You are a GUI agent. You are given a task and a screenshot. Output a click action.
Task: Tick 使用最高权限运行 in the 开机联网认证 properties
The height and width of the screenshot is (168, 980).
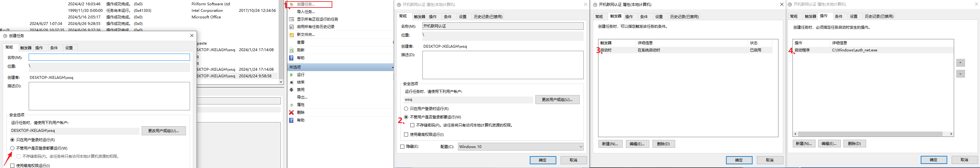click(406, 135)
